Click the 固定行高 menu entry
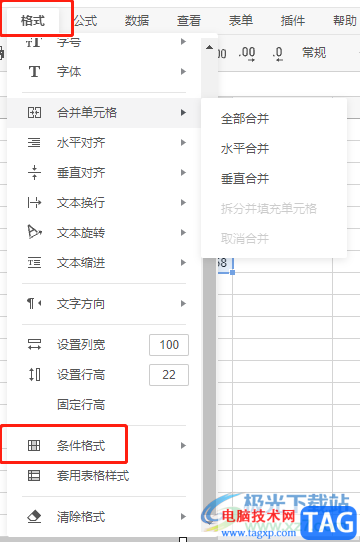Screen dimensions: 360x542 pyautogui.click(x=81, y=404)
